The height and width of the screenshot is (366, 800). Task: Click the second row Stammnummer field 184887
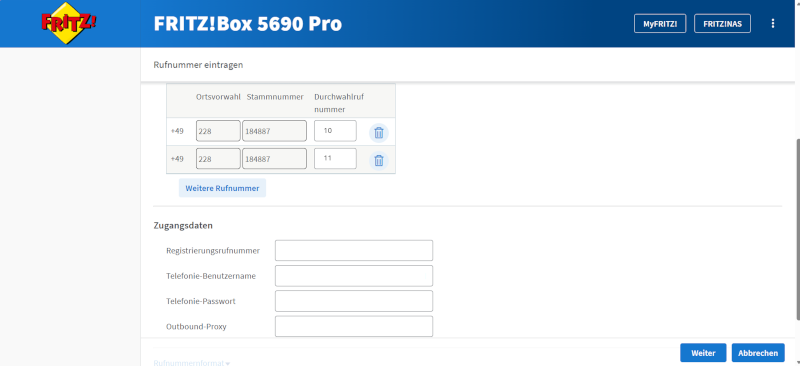(274, 158)
